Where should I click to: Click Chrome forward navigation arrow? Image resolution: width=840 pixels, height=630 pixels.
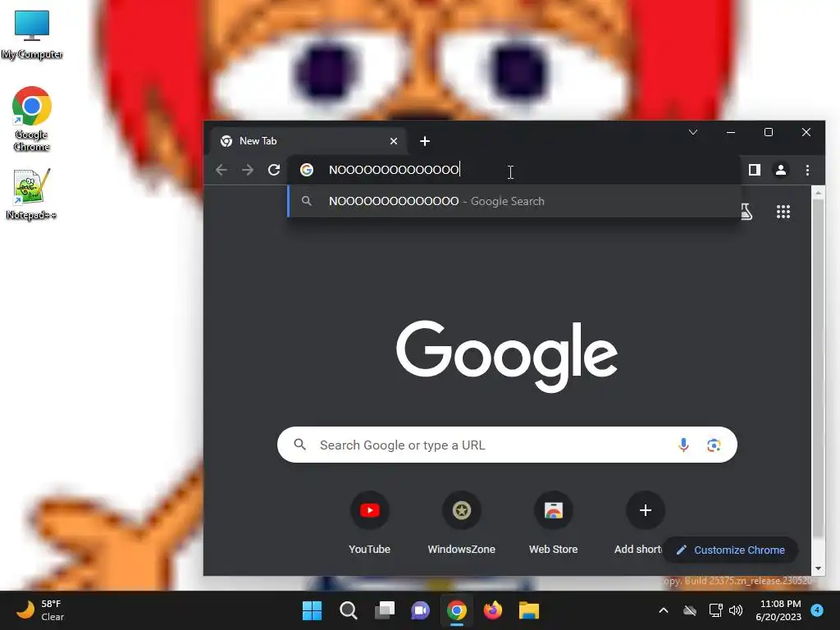[x=248, y=170]
